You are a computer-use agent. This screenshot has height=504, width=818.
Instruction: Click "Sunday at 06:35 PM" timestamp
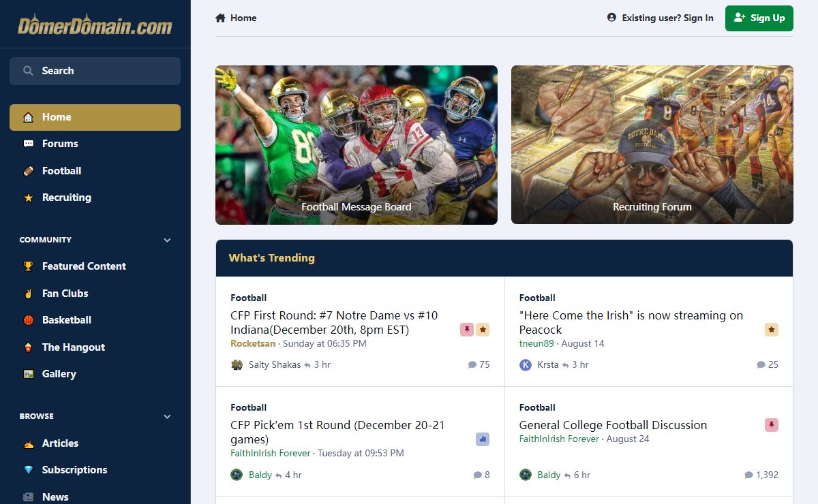point(324,343)
